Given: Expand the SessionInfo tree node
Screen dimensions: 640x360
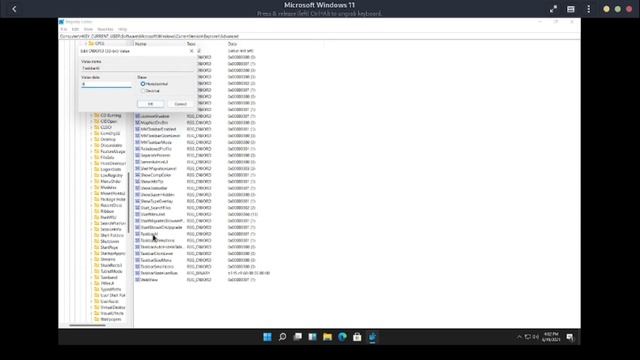Looking at the screenshot, I should point(91,229).
